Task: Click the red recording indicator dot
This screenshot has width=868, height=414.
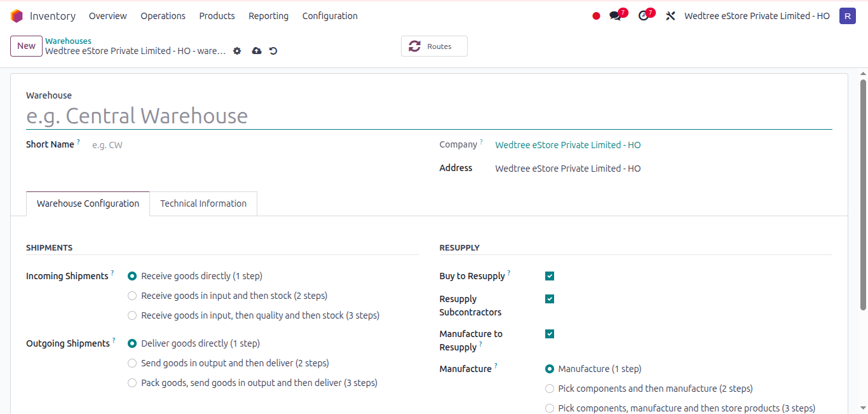Action: [x=596, y=16]
